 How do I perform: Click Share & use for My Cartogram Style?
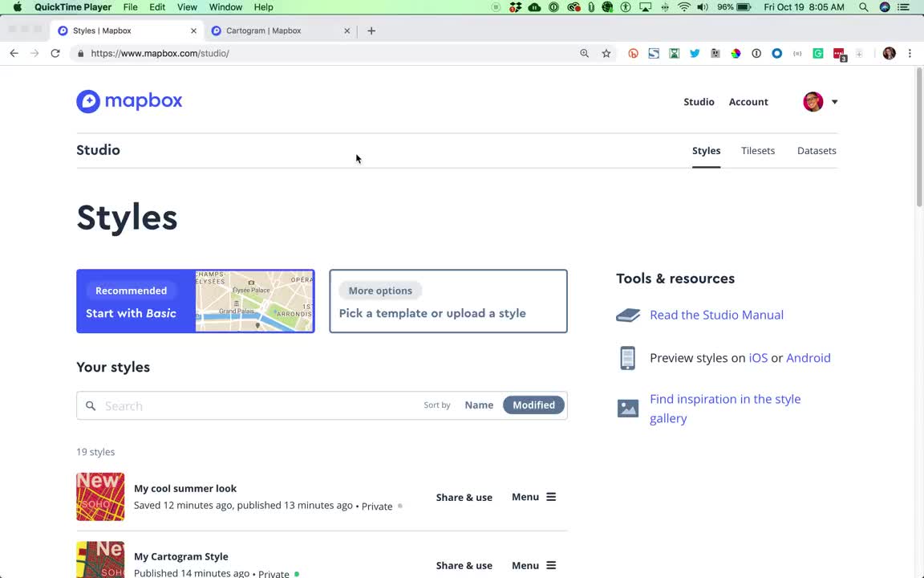tap(464, 565)
